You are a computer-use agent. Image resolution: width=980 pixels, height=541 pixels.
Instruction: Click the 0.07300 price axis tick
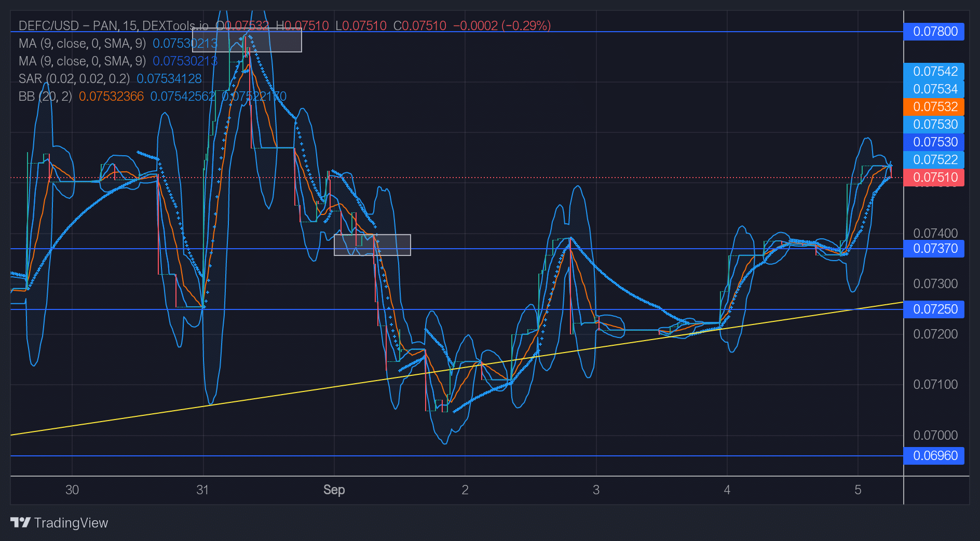coord(935,283)
